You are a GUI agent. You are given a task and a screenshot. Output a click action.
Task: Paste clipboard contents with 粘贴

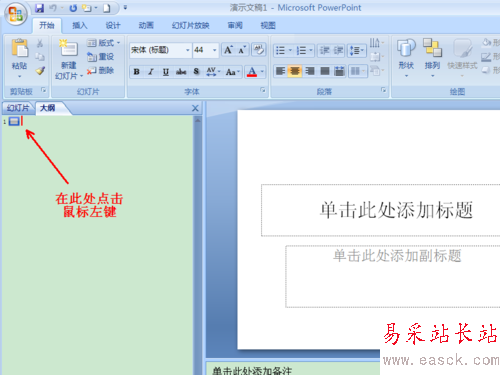(x=20, y=58)
